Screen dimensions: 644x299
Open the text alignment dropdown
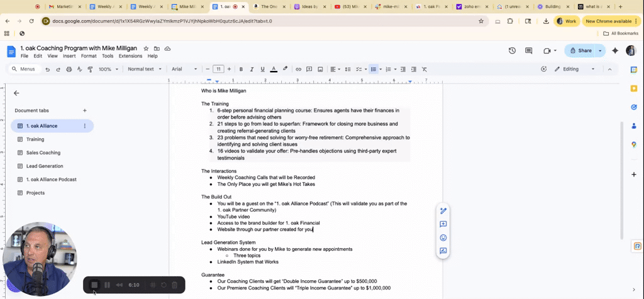(x=335, y=69)
